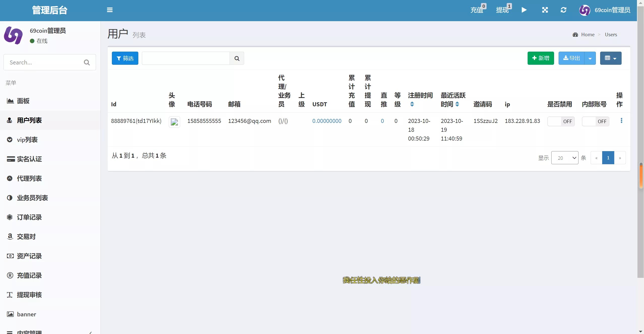The image size is (644, 334).
Task: Click the broken avatar image thumbnail
Action: coord(174,122)
